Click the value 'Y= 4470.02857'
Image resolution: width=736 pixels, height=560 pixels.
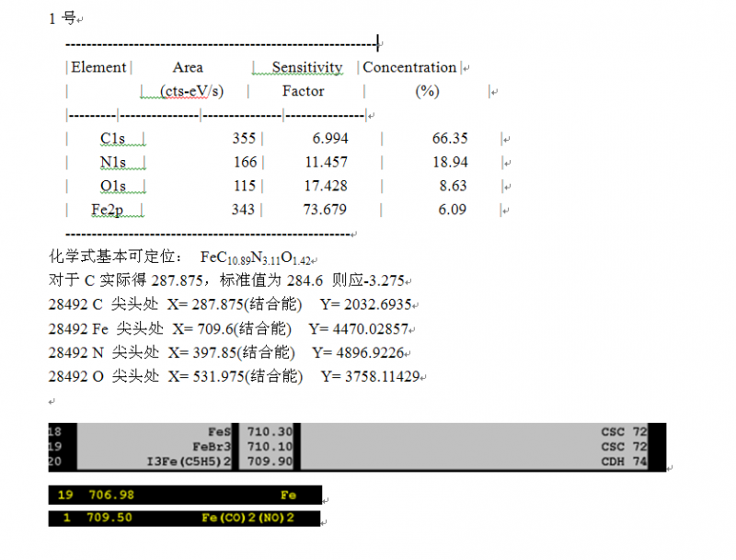point(359,329)
